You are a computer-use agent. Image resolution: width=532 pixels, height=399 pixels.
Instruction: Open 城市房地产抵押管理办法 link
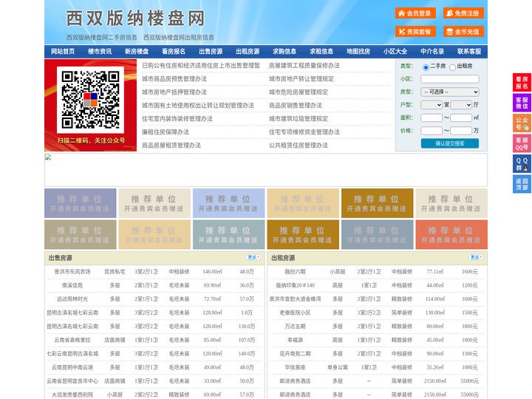click(x=174, y=92)
